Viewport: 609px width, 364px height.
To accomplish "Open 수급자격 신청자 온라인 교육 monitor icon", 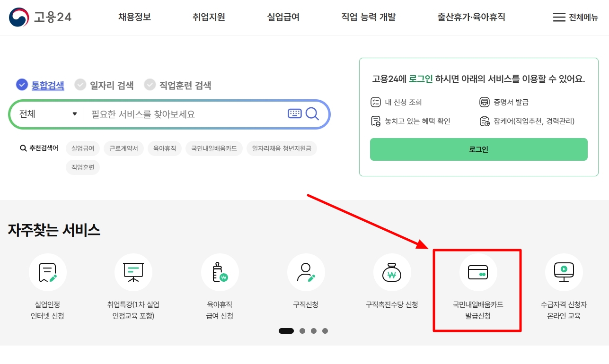I will (564, 272).
